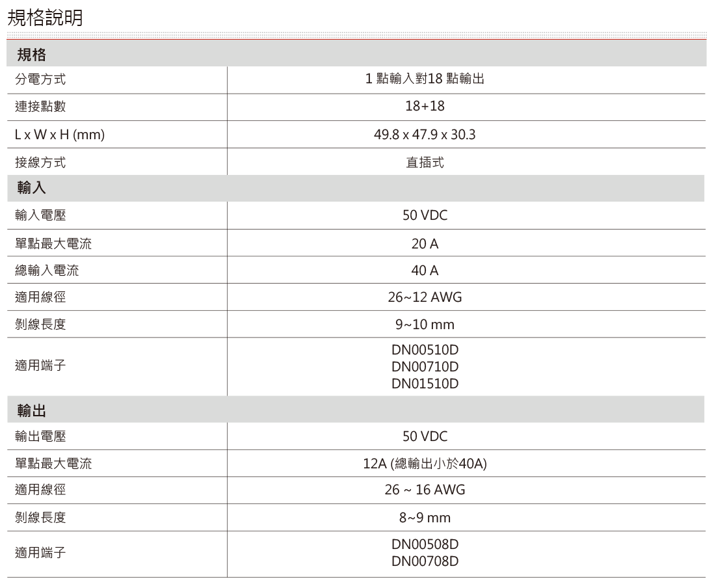
Task: Click the 26 ~ 16 AWG output wire value
Action: click(x=425, y=490)
